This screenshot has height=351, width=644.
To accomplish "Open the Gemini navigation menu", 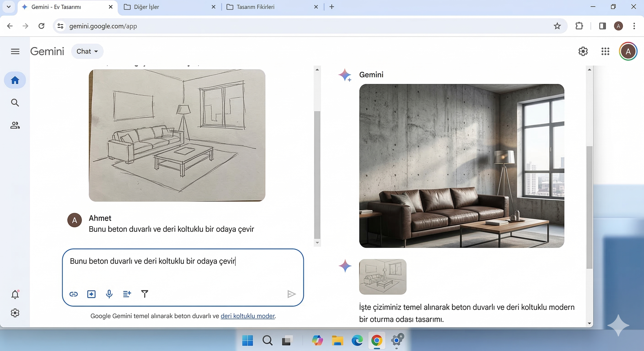I will [x=15, y=51].
